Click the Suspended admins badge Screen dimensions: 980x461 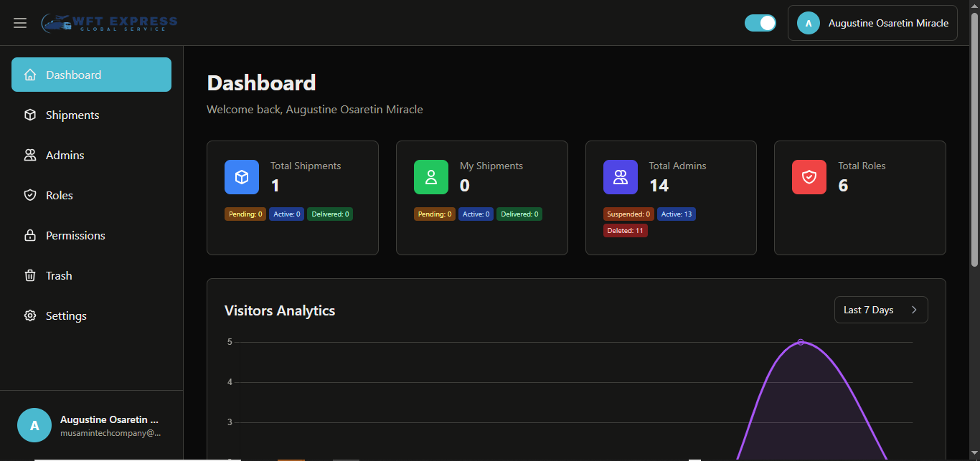628,214
